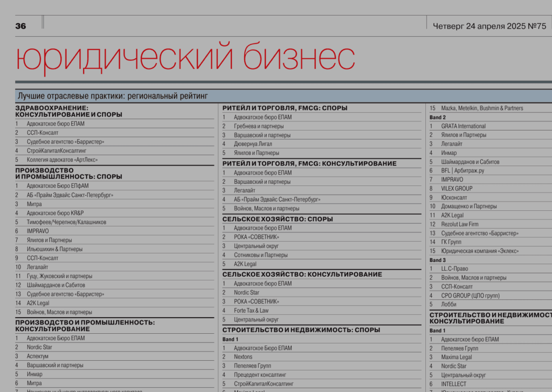This screenshot has width=552, height=392.
Task: Click heading "РИТЕЙЛ И ТОРГОВЛЯ, FMCG: СПОРЫ"
Action: [x=285, y=108]
